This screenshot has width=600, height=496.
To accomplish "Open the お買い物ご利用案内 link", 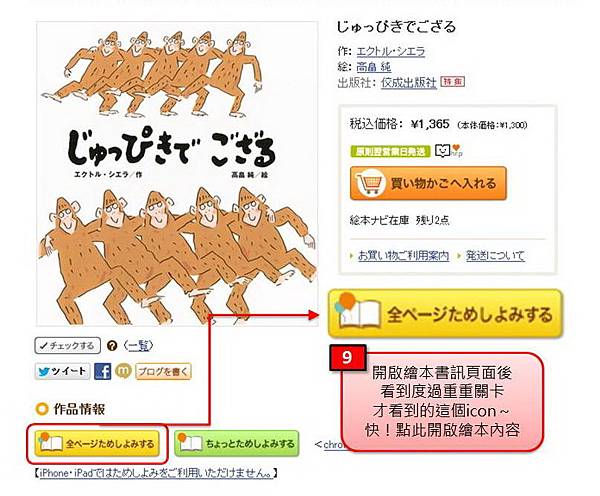I will [x=404, y=255].
